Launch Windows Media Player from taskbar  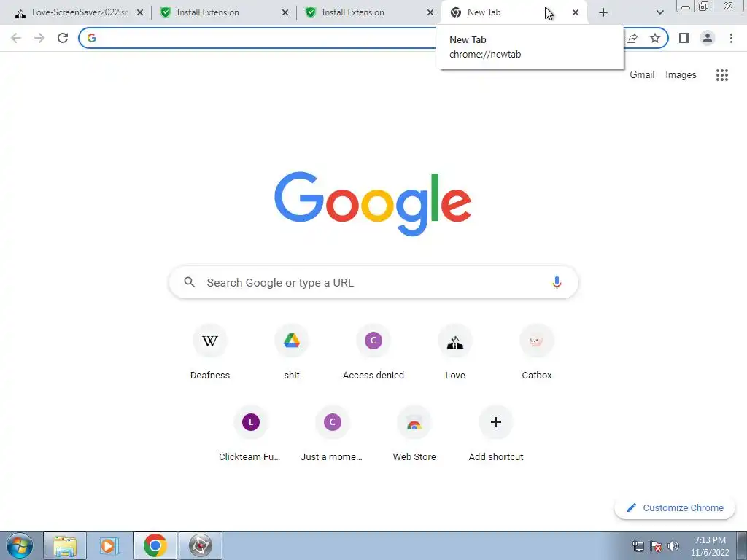click(109, 545)
